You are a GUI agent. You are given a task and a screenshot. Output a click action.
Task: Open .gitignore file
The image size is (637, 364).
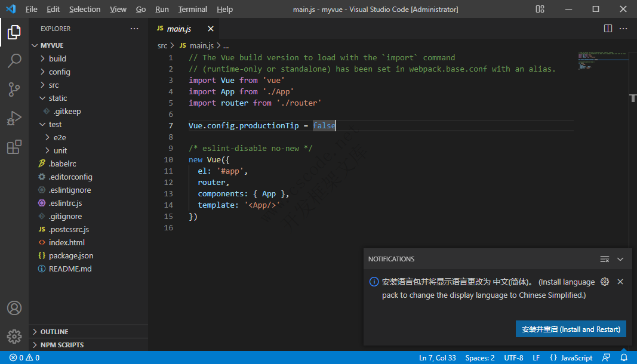click(65, 216)
